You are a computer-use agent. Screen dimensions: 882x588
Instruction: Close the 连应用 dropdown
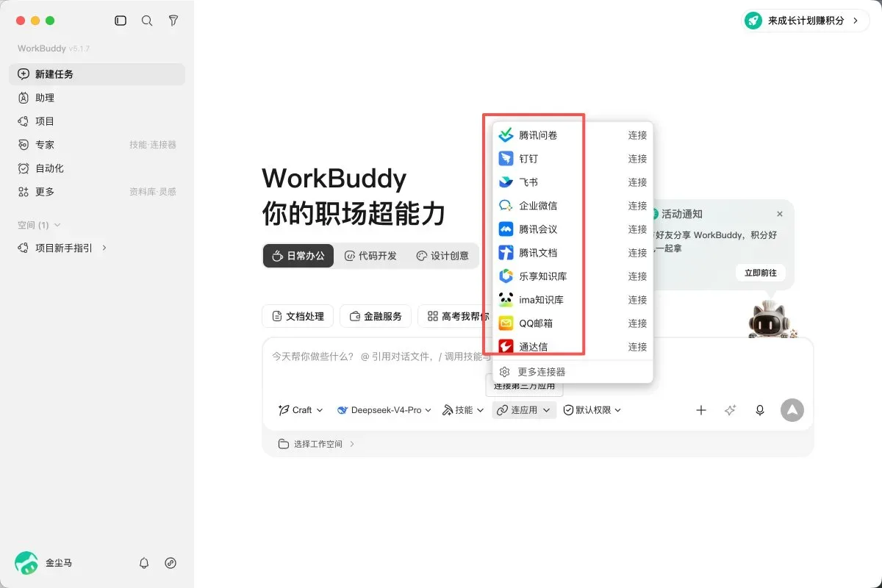click(x=523, y=410)
